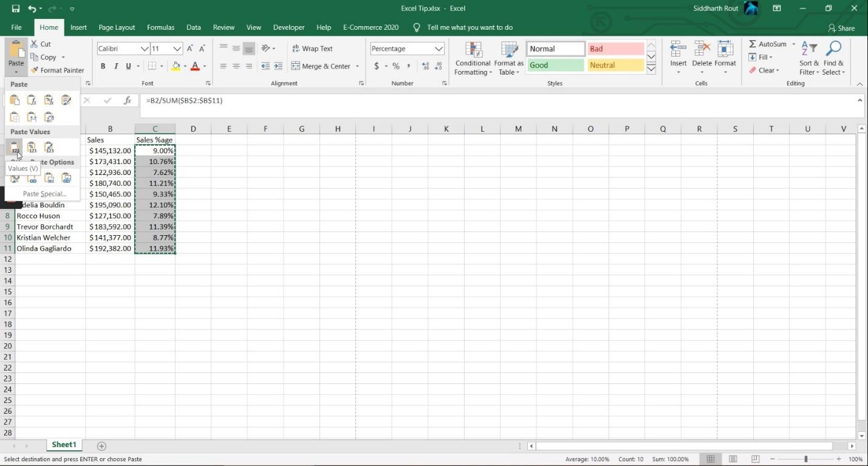Switch to the Page Layout tab
The width and height of the screenshot is (868, 466).
coord(117,27)
